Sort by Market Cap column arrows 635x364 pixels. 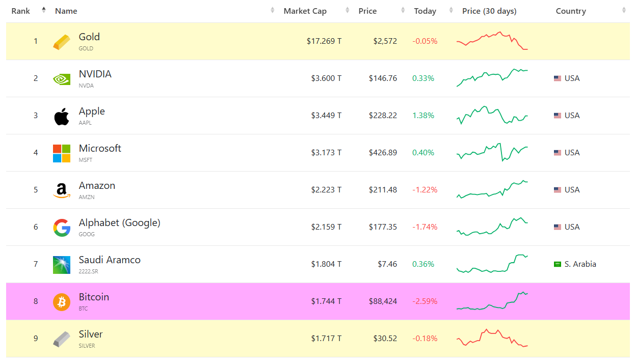click(x=348, y=11)
